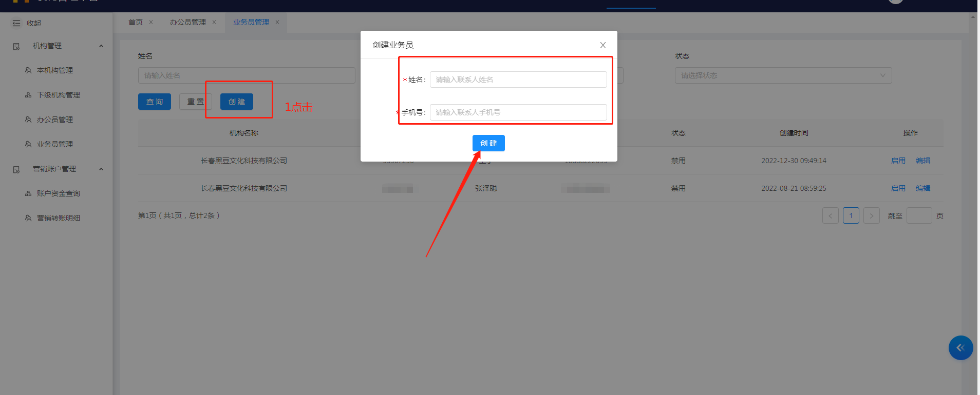Click the 跳至 page number input box
The image size is (980, 395).
click(x=919, y=215)
